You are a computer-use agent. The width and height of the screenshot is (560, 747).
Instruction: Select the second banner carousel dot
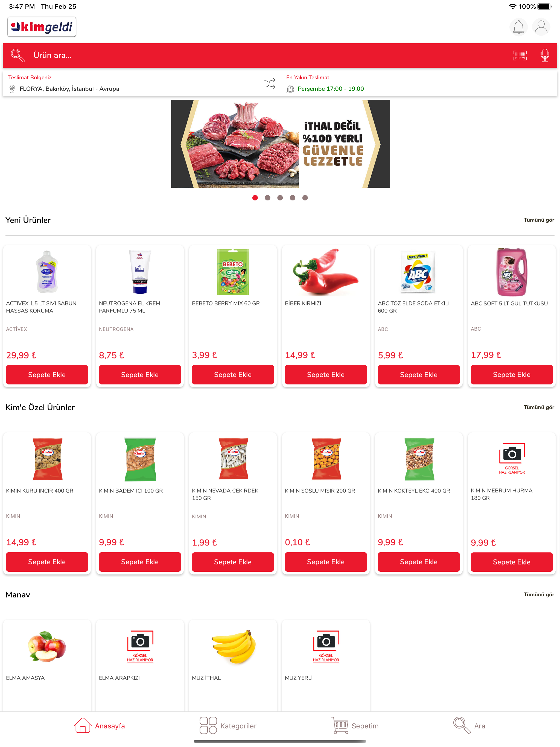267,198
